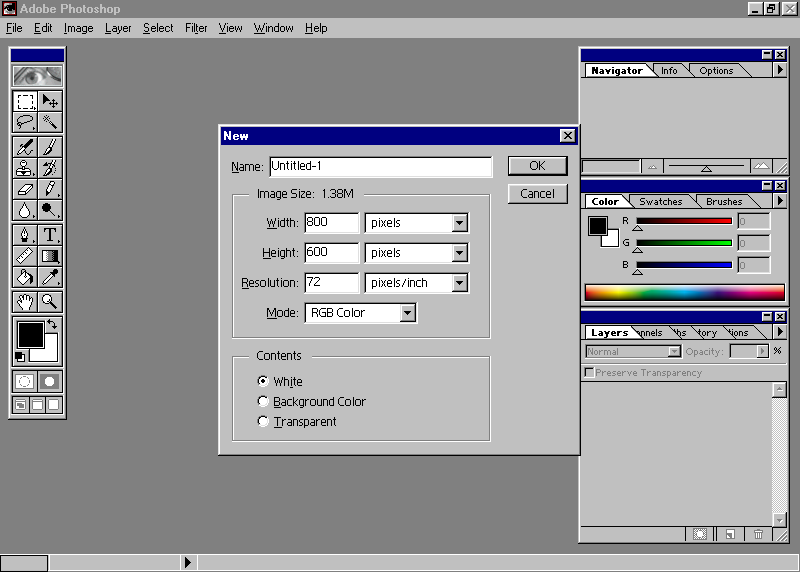The width and height of the screenshot is (800, 572).
Task: Click the new layer icon in Layers panel
Action: click(x=730, y=534)
